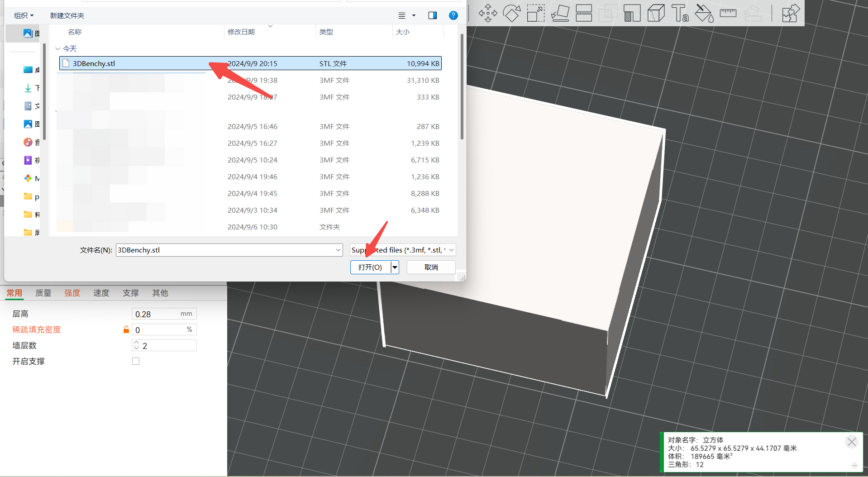Open the 组织 dropdown menu
Image resolution: width=868 pixels, height=477 pixels.
24,15
